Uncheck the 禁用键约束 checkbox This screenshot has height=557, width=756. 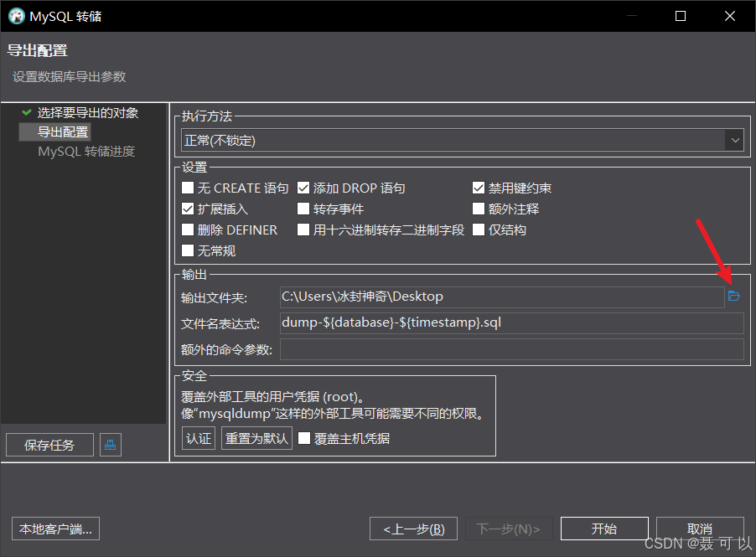click(x=479, y=188)
